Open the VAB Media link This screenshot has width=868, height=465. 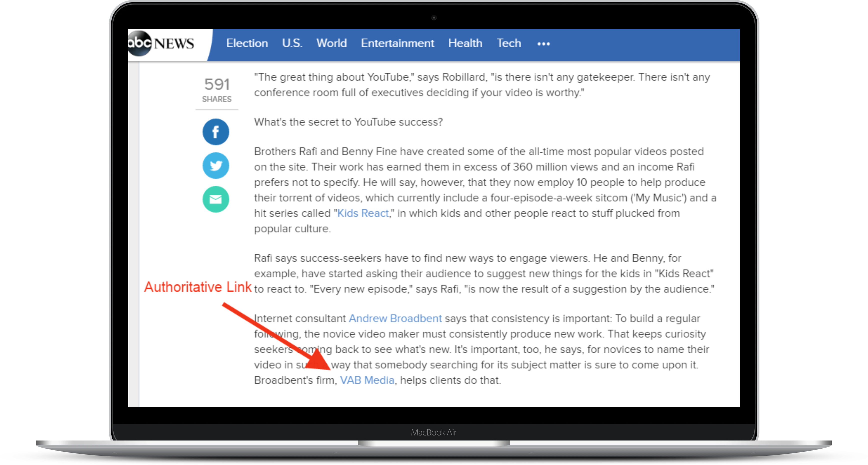367,380
